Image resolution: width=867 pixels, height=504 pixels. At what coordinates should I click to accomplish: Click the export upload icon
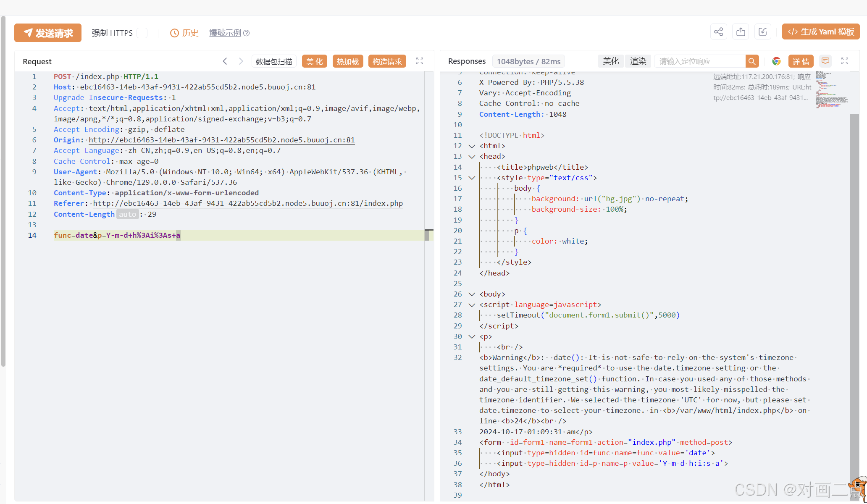click(741, 32)
